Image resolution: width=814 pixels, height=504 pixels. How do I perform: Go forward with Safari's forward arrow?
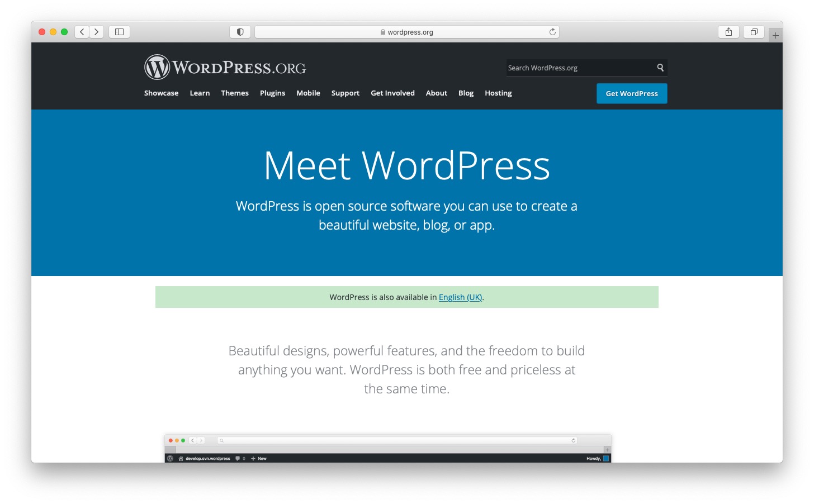click(96, 32)
